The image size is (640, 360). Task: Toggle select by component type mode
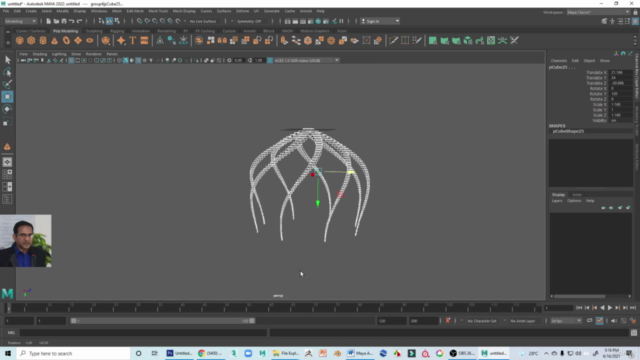117,21
